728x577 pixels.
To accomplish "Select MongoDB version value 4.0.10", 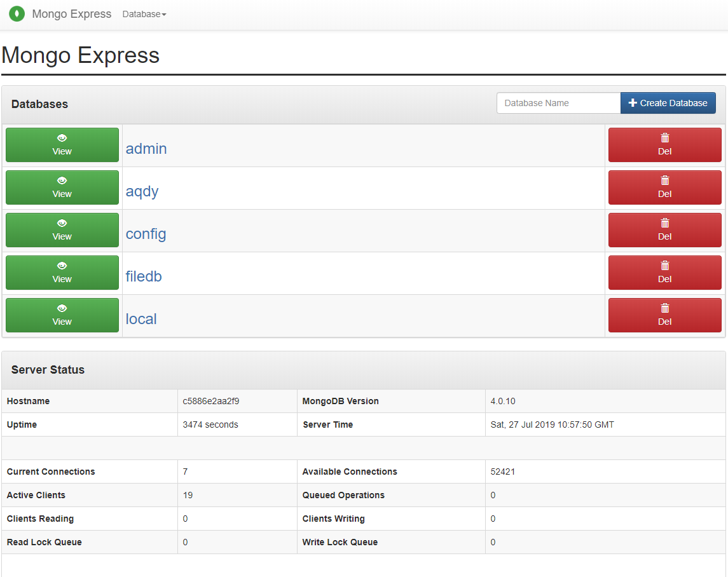I will pos(503,401).
